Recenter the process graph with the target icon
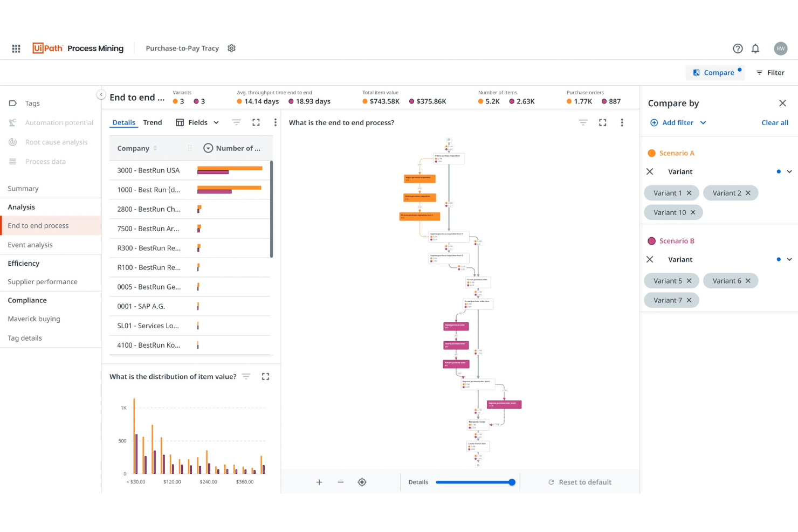The image size is (798, 532). pyautogui.click(x=362, y=482)
